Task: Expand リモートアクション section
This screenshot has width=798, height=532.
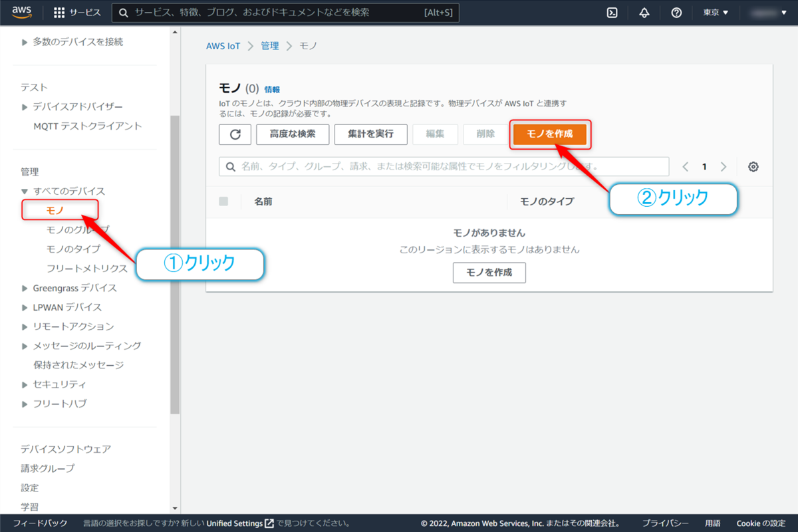Action: click(25, 327)
